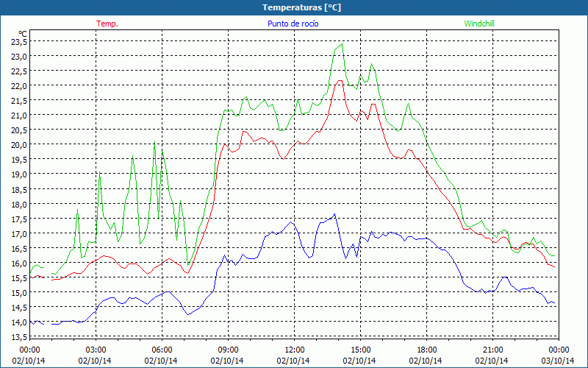Viewport: 588px width, 368px height.
Task: Click the 21,5 y-axis value
Action: point(19,101)
